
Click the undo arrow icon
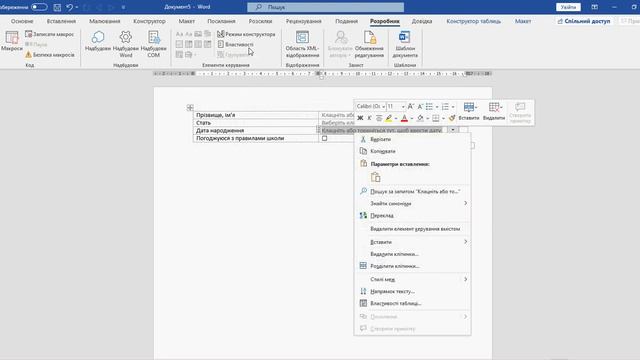pos(69,7)
